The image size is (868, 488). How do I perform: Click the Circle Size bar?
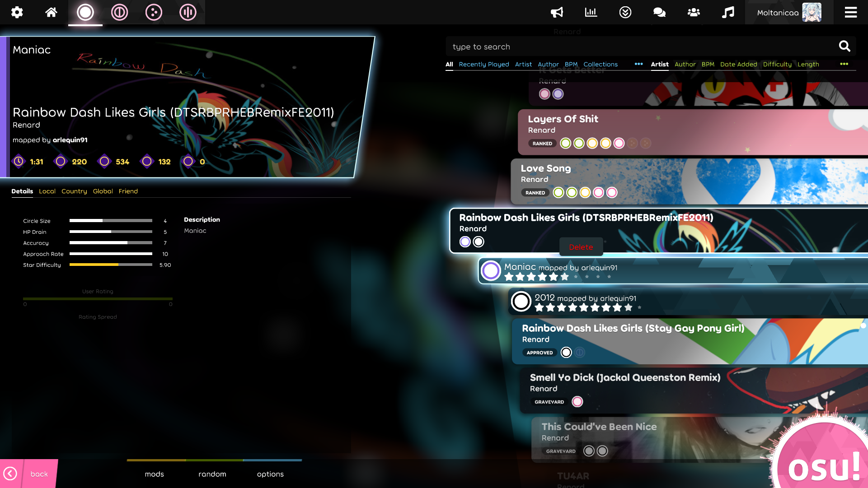(x=111, y=221)
